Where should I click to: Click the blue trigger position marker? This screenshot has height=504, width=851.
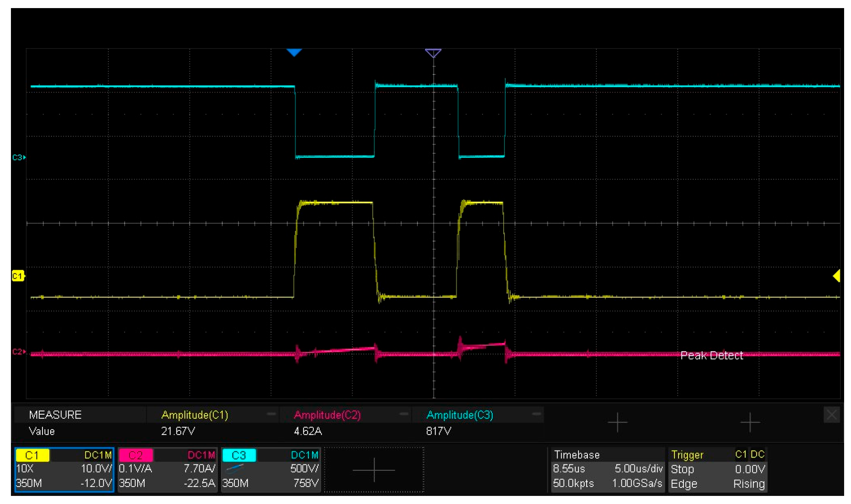pos(294,52)
